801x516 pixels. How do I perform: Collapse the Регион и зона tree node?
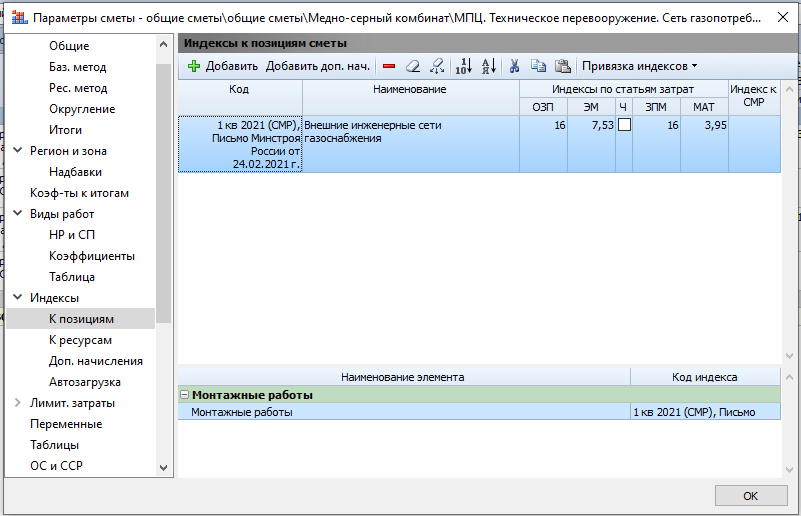(17, 150)
